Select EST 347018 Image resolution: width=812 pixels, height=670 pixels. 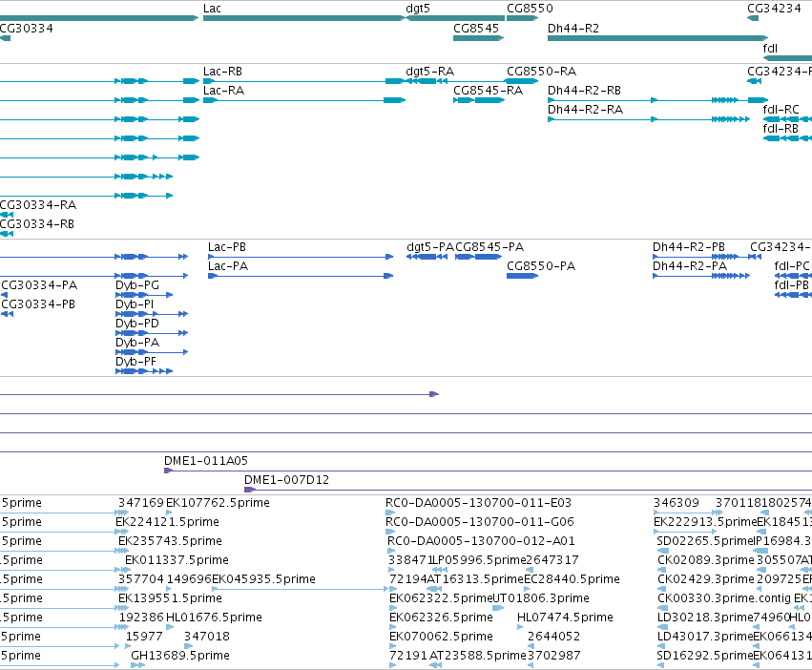207,637
